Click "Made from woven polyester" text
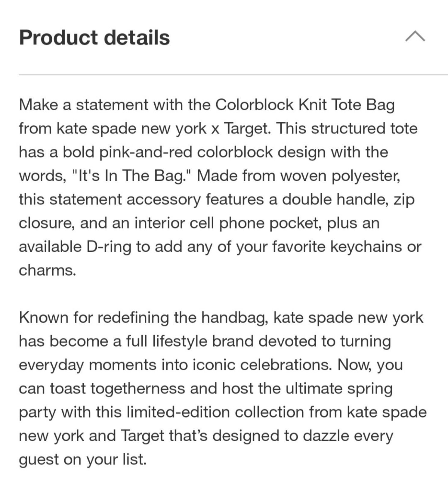This screenshot has width=448, height=481. tap(298, 176)
